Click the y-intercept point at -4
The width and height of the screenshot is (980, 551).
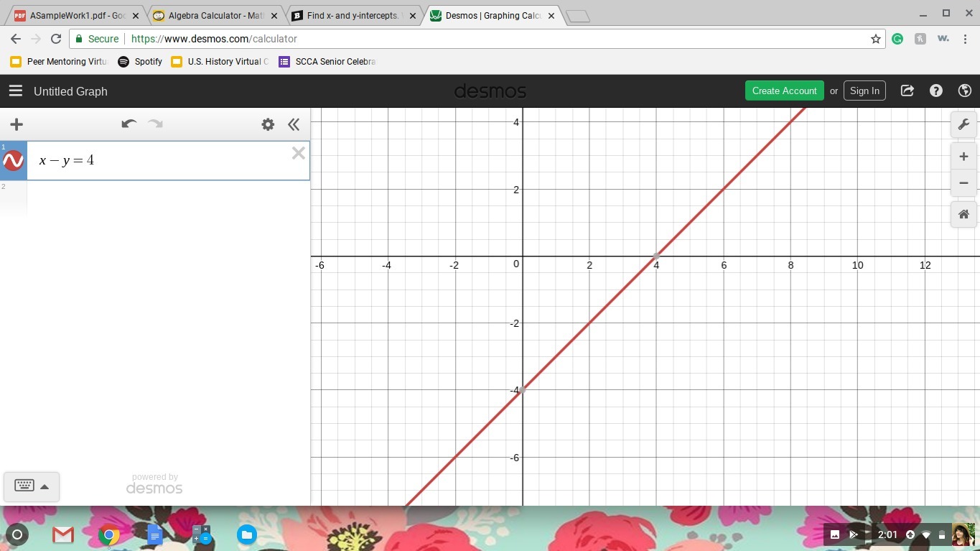point(523,390)
